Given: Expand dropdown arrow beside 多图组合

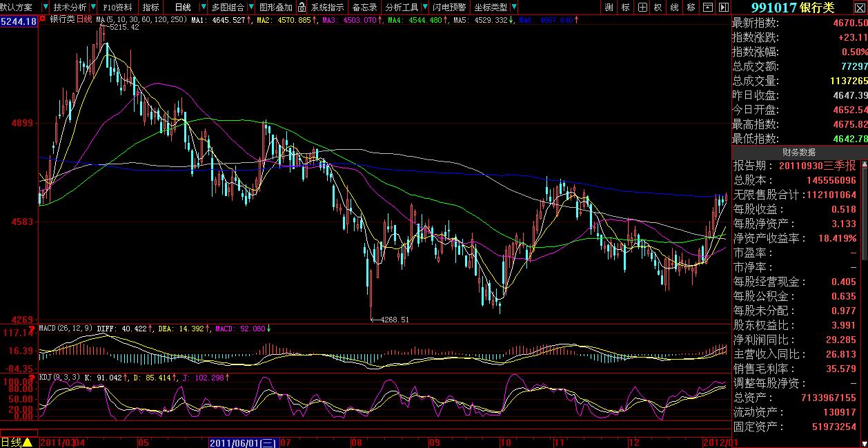Looking at the screenshot, I should (x=251, y=7).
